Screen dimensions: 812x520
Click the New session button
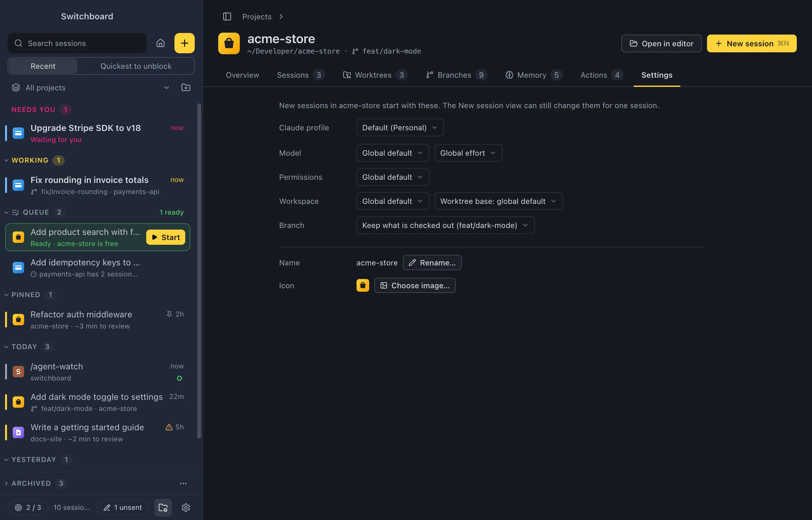[x=751, y=43]
